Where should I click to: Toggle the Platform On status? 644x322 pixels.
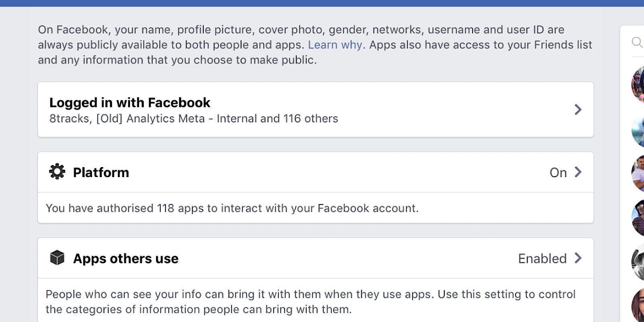(558, 173)
